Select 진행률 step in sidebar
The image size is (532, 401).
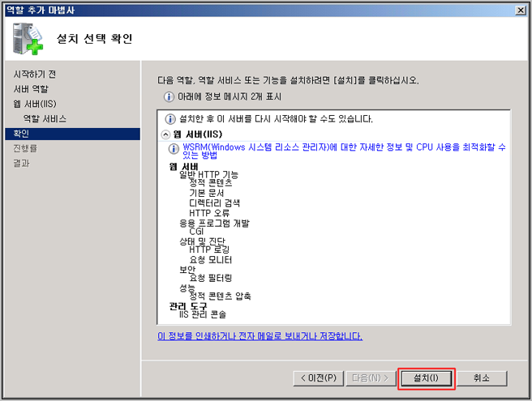pyautogui.click(x=25, y=148)
